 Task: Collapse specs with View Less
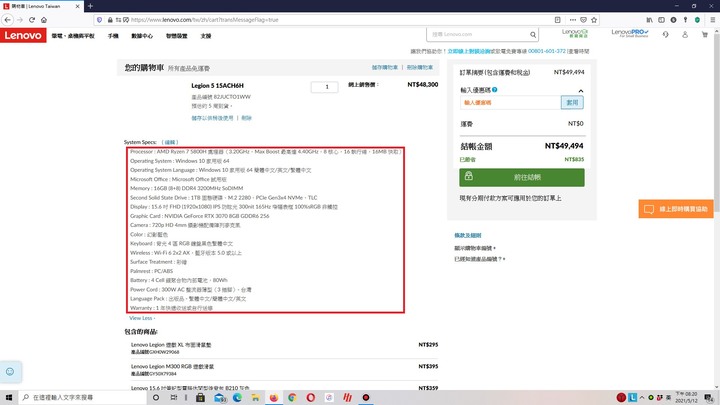point(142,318)
